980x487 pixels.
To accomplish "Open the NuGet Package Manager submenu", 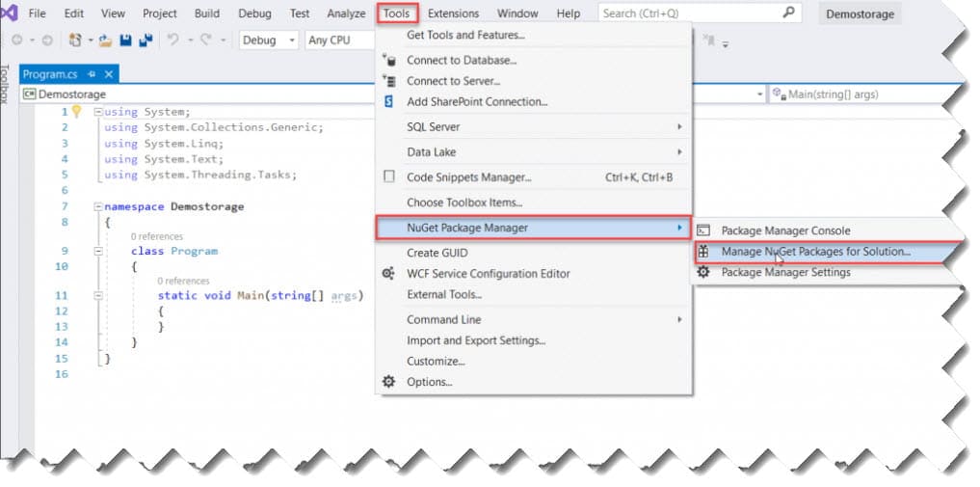I will point(534,228).
